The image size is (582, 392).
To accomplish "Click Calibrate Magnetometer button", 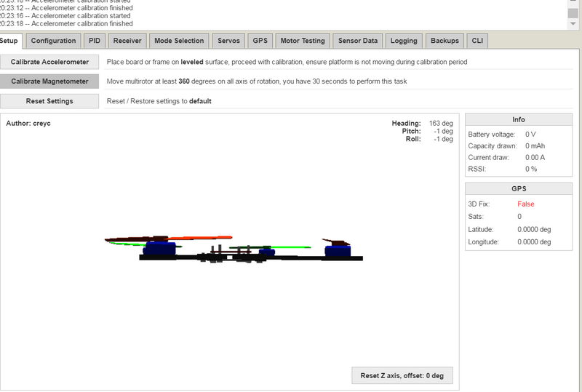I will [x=49, y=81].
